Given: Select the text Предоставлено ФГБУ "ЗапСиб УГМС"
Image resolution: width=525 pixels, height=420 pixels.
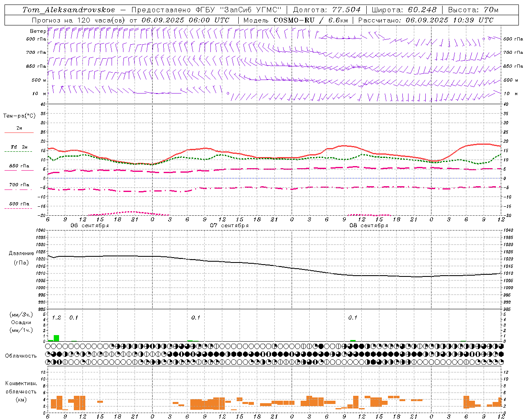Looking at the screenshot, I should (206, 10).
